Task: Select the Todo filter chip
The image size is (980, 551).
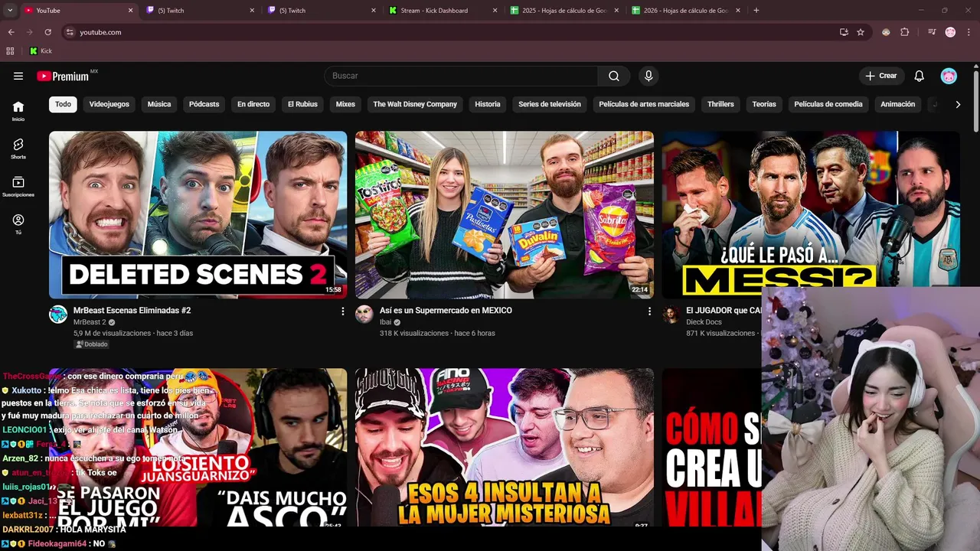Action: click(63, 104)
